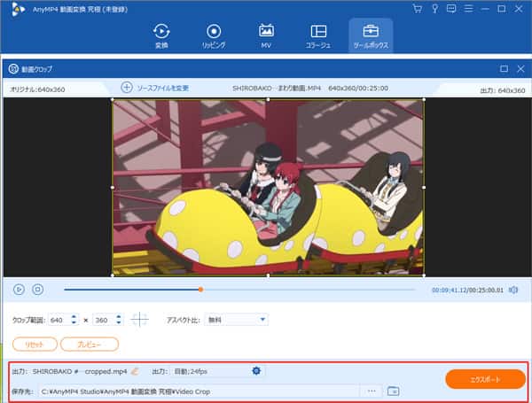Click the 保存先 save path field
The height and width of the screenshot is (403, 532).
point(199,391)
